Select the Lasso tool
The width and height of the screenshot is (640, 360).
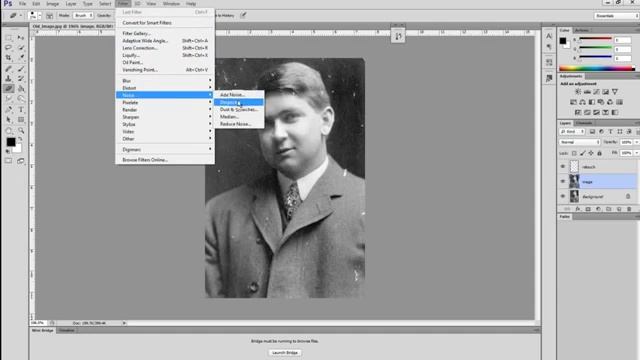(x=9, y=47)
